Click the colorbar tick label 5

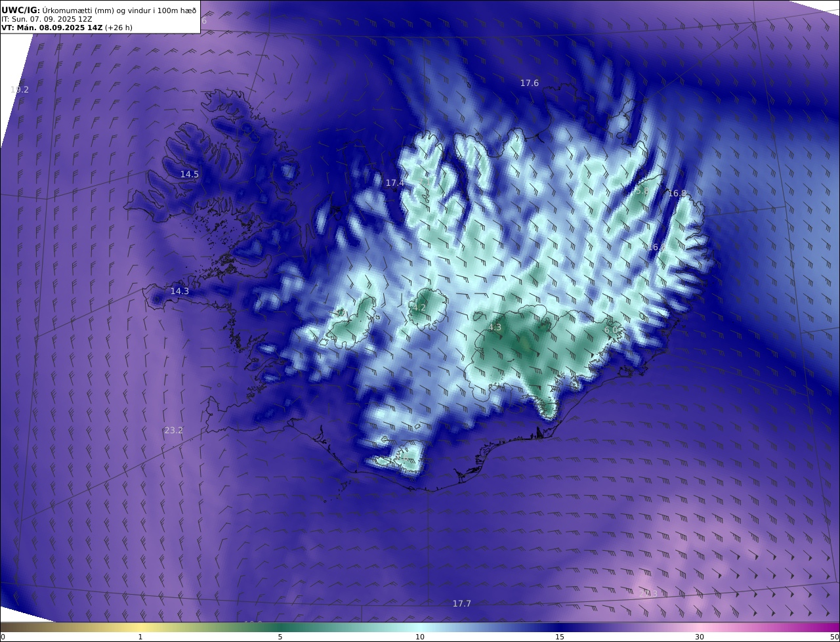(x=280, y=637)
